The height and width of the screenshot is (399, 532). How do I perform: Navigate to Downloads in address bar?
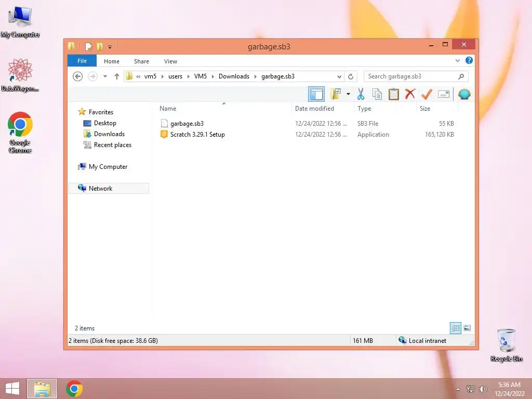[x=234, y=76]
